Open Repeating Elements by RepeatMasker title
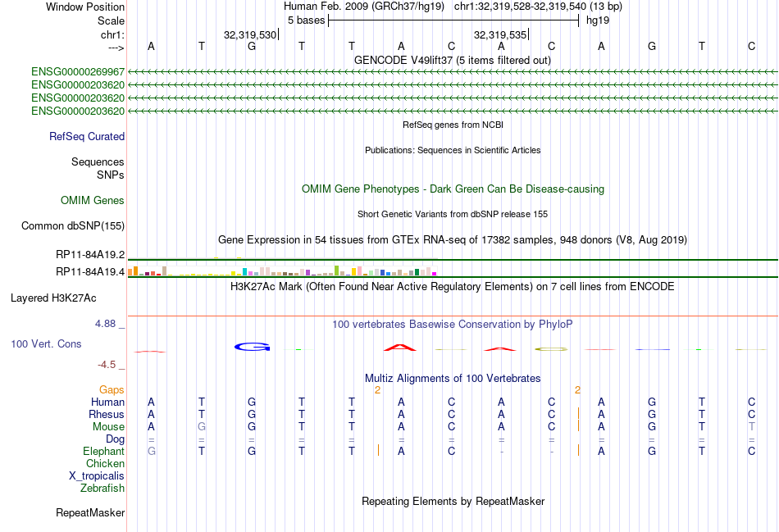 [x=453, y=501]
